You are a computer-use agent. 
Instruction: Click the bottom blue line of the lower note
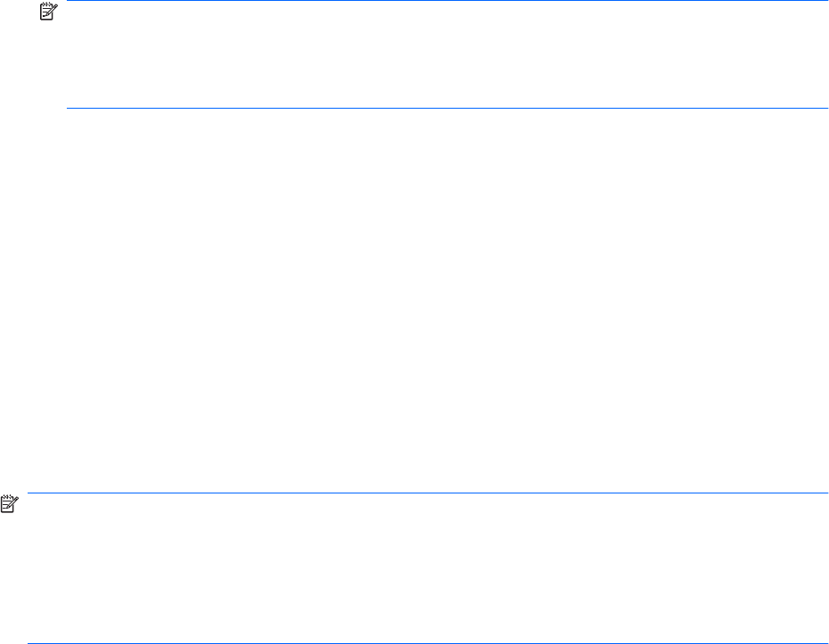tap(427, 643)
